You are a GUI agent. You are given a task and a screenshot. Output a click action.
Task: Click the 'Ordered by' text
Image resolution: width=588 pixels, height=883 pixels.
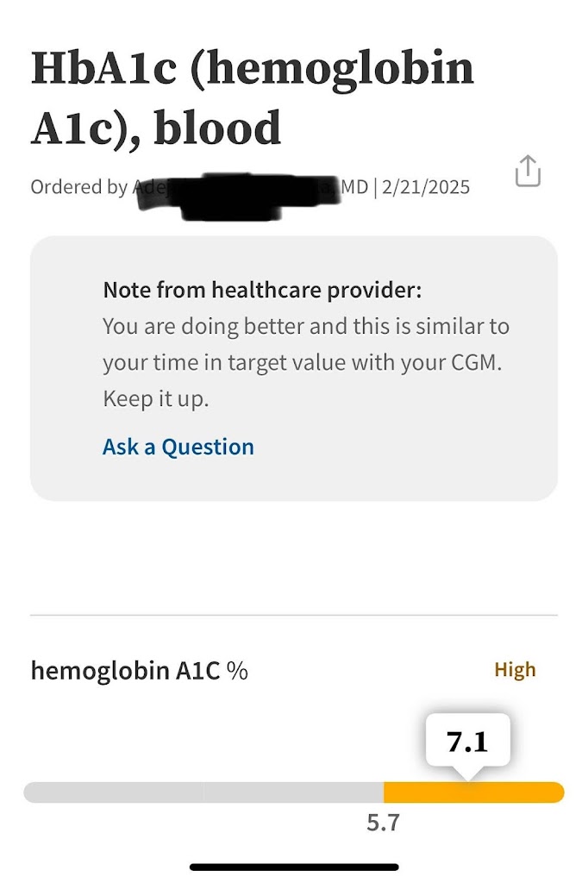coord(78,187)
